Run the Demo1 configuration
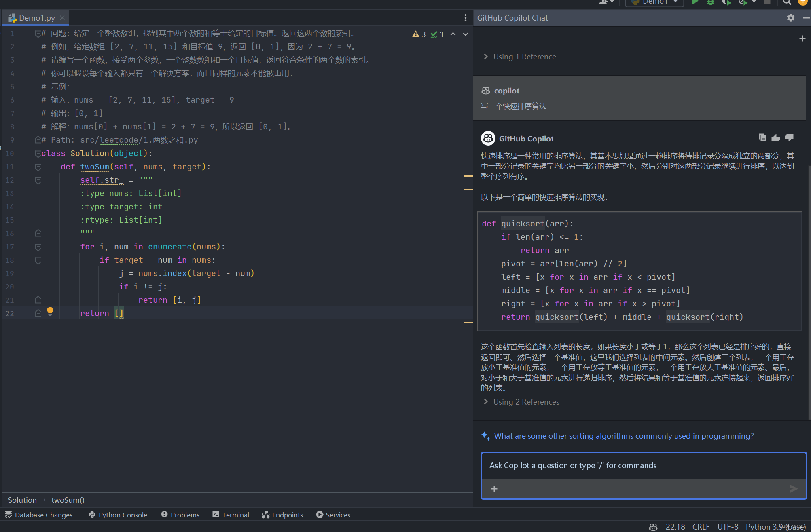This screenshot has height=532, width=811. 695,2
